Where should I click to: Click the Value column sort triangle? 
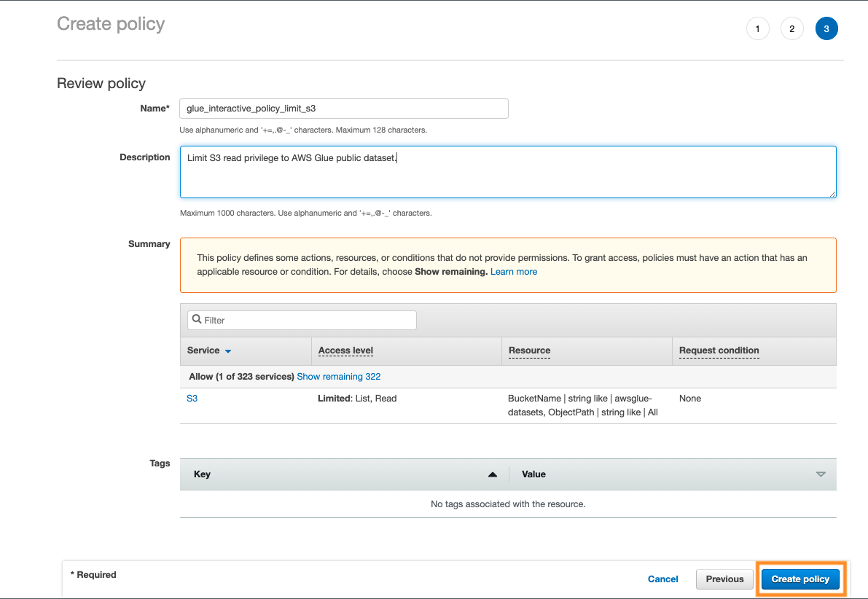pyautogui.click(x=821, y=474)
